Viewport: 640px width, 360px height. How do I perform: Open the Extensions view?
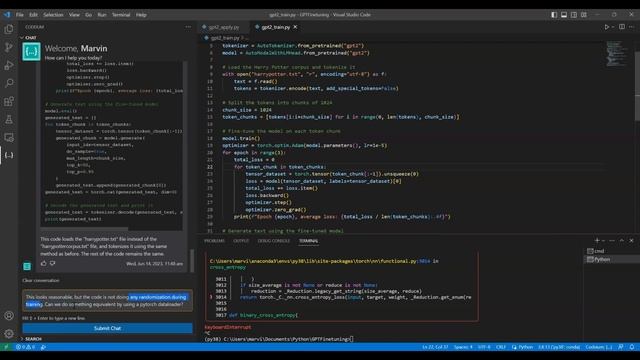point(9,101)
